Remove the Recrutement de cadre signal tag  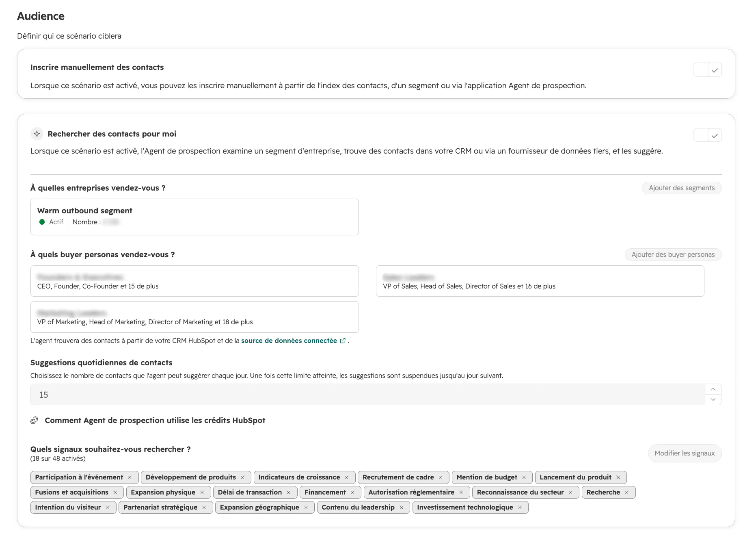pos(441,477)
